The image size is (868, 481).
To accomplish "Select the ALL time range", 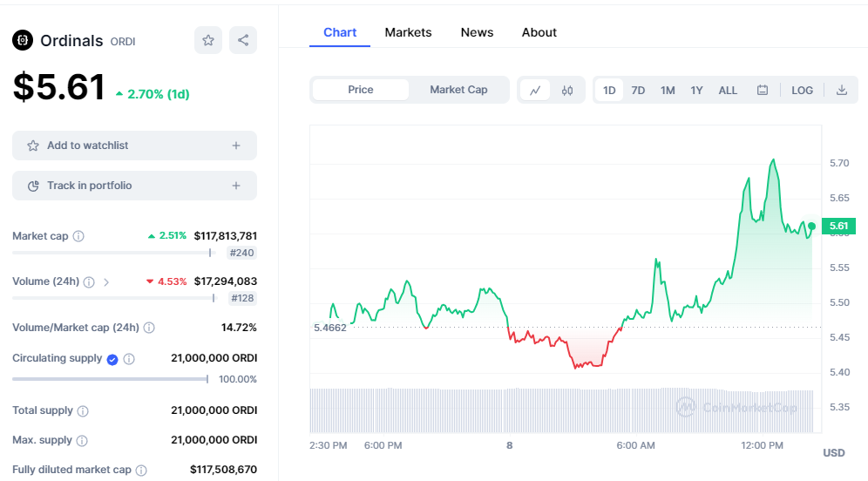I will coord(728,91).
